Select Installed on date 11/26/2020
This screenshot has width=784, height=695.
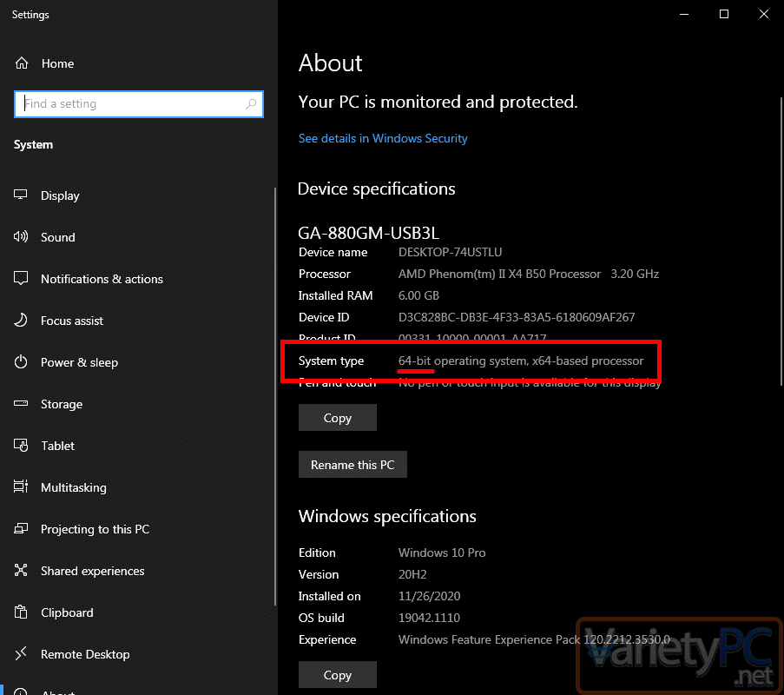[429, 596]
